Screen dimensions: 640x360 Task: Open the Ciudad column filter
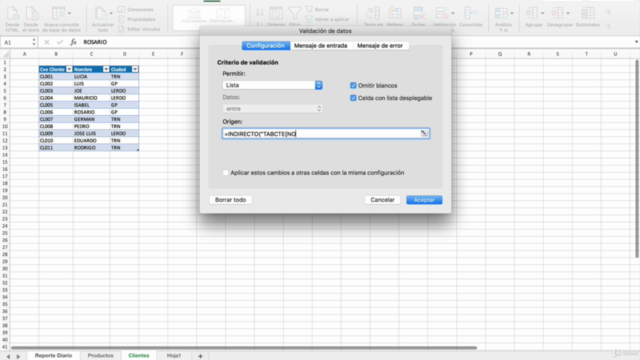point(135,69)
